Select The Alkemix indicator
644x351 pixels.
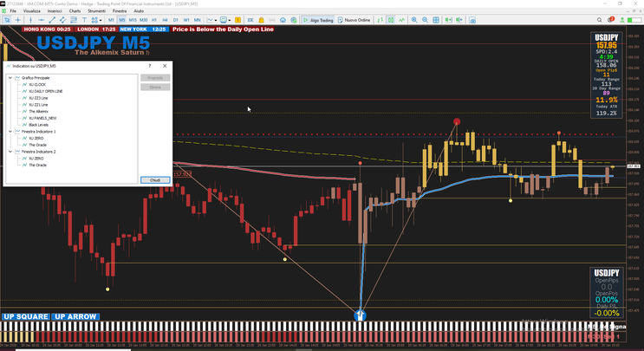[x=38, y=111]
